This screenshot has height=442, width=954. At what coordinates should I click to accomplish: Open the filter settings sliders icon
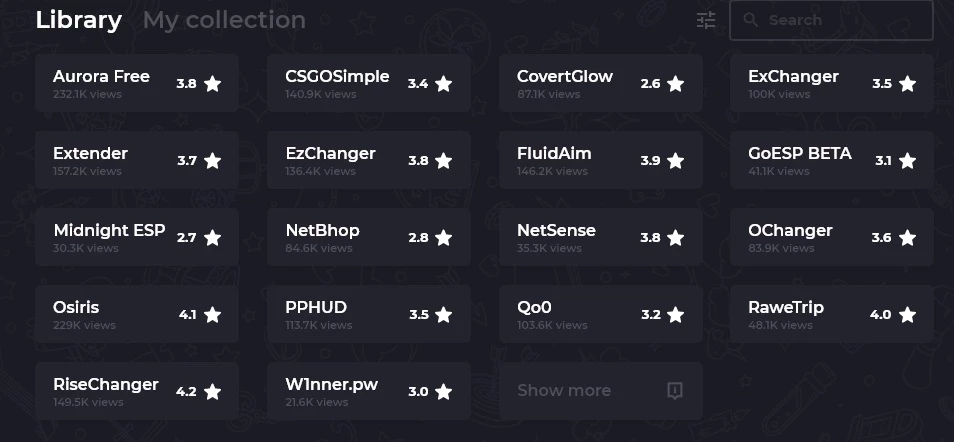706,20
